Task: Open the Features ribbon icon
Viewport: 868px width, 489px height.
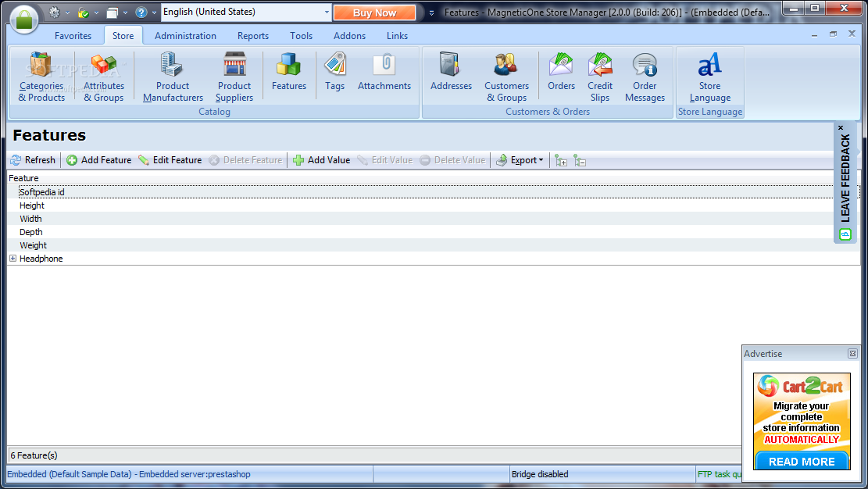Action: click(x=289, y=71)
